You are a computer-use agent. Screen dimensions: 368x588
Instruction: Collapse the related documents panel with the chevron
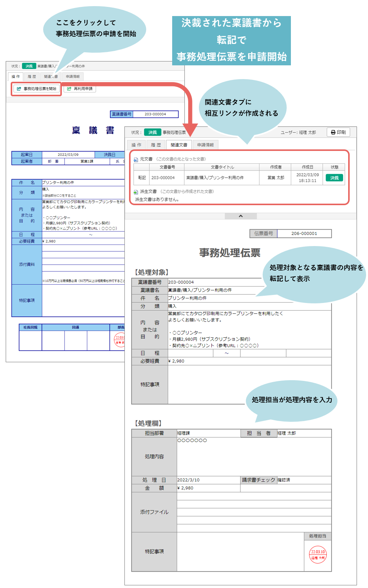click(241, 216)
